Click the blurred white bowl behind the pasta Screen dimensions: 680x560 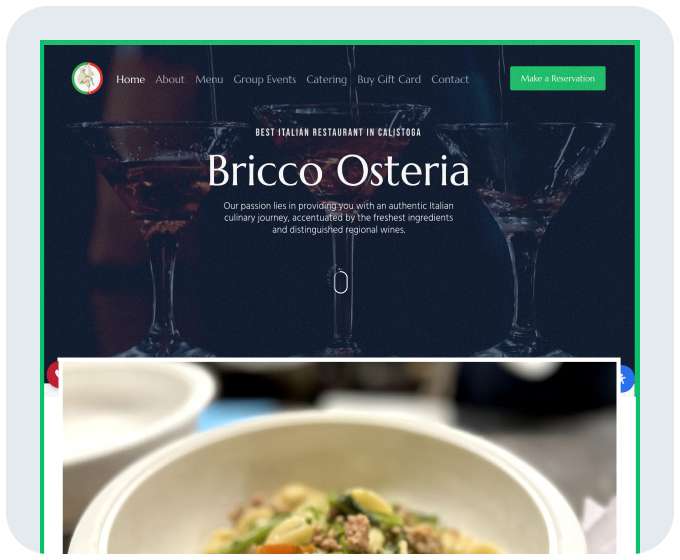click(134, 408)
